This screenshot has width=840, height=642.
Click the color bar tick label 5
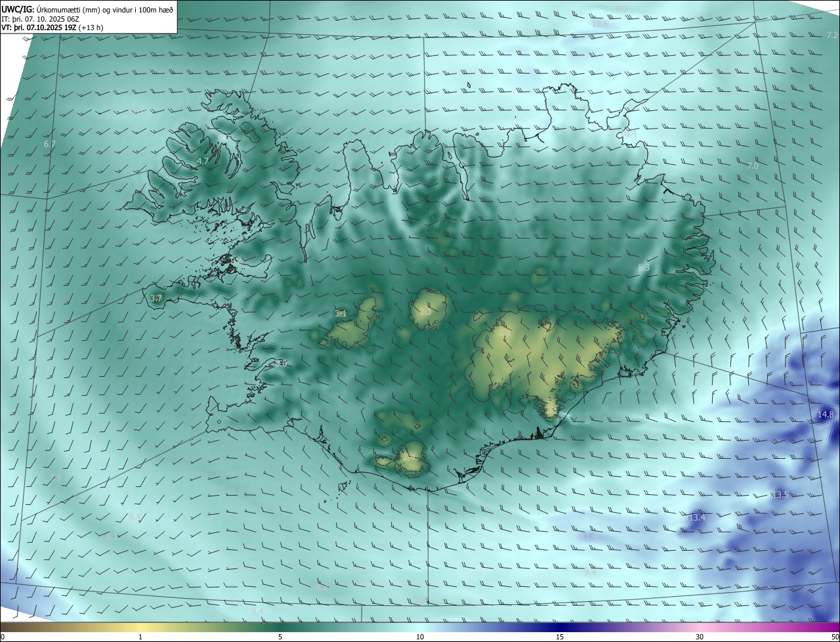[280, 637]
